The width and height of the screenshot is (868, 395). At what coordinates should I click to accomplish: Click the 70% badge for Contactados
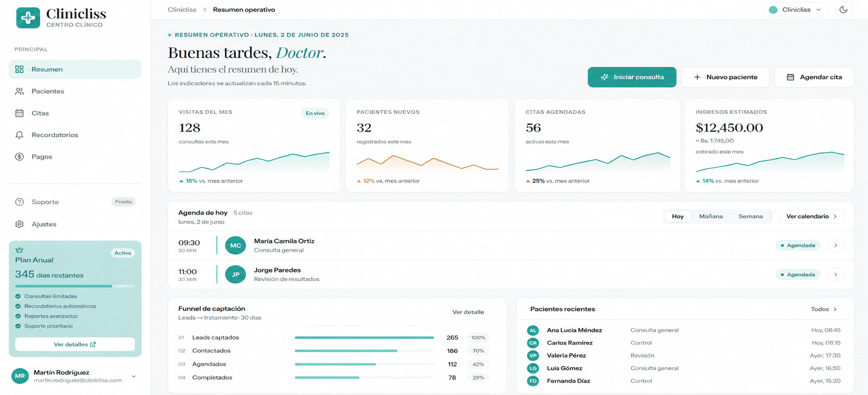tap(478, 351)
